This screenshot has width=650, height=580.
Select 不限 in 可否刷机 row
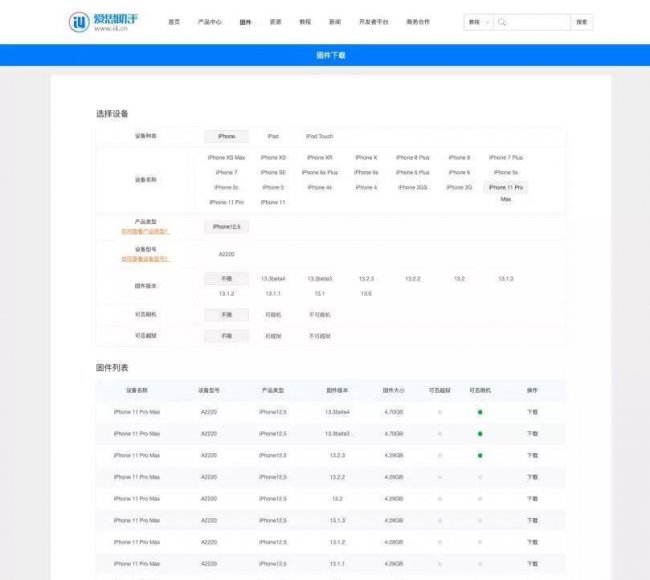click(x=226, y=315)
